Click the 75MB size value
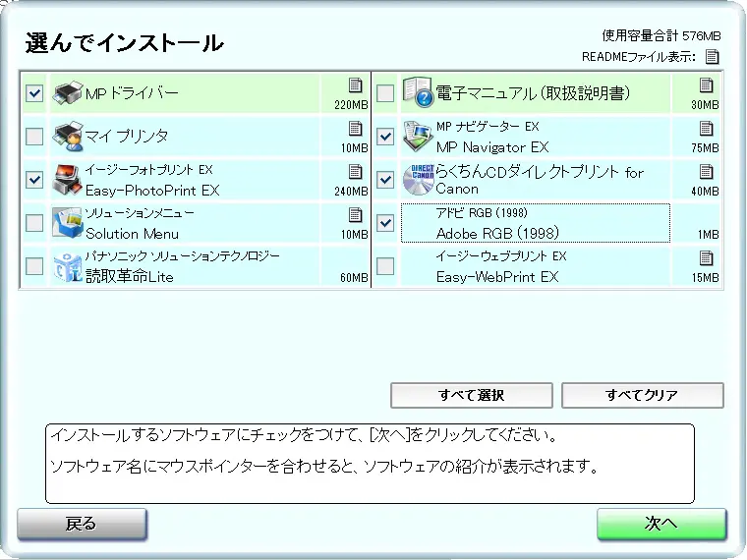747x560 pixels. point(705,148)
